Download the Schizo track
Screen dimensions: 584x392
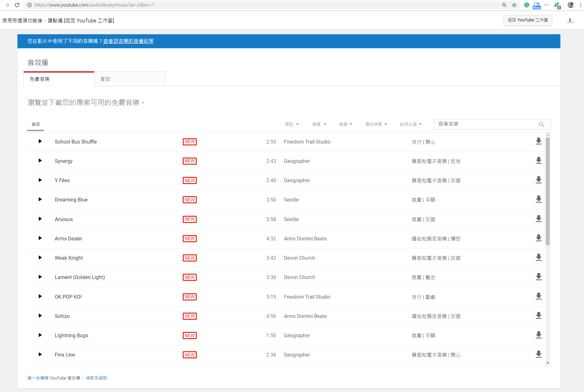(539, 316)
